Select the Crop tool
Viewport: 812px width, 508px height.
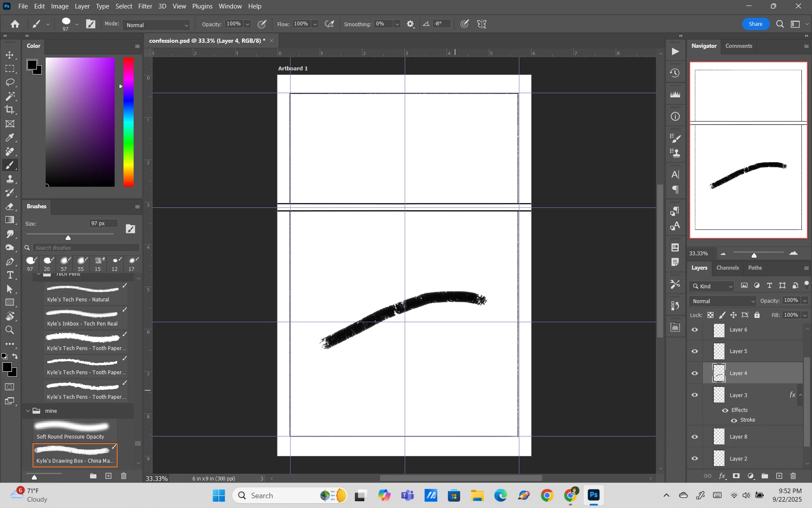tap(10, 110)
